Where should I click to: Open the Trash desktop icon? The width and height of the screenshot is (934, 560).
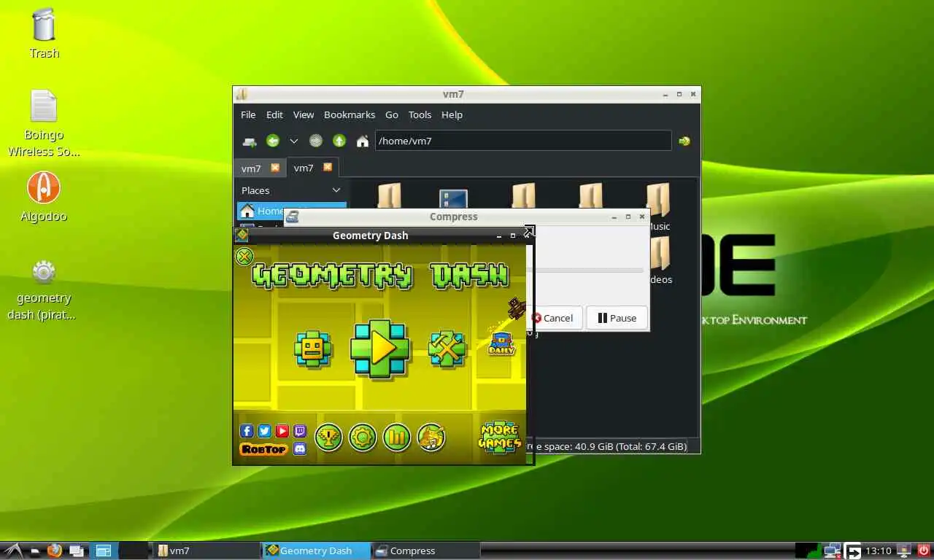tap(44, 33)
